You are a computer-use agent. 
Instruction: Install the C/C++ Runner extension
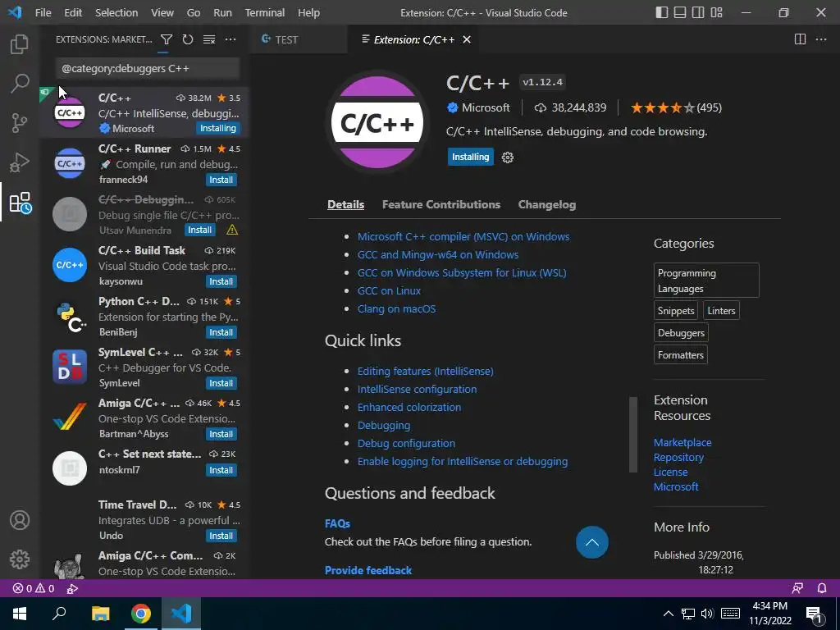[x=221, y=180]
